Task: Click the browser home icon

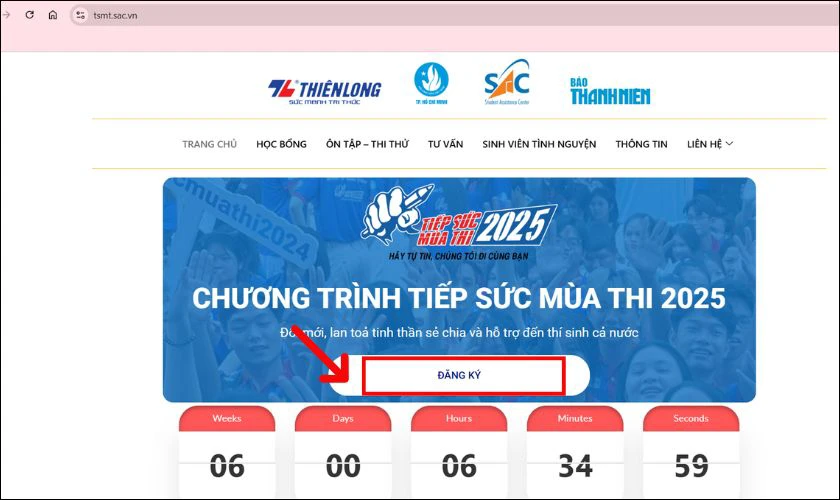Action: coord(52,15)
